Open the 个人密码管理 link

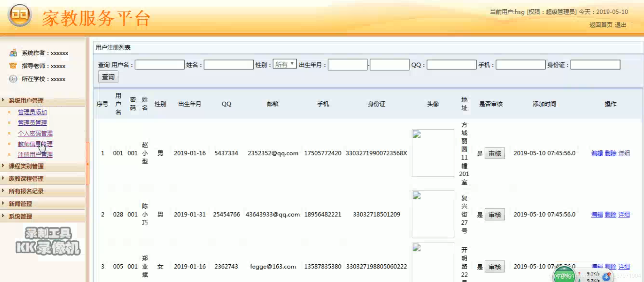tap(35, 133)
